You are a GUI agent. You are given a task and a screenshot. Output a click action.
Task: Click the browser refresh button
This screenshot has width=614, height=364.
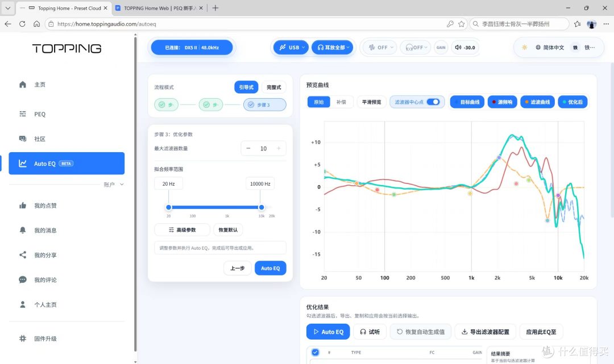click(x=22, y=24)
